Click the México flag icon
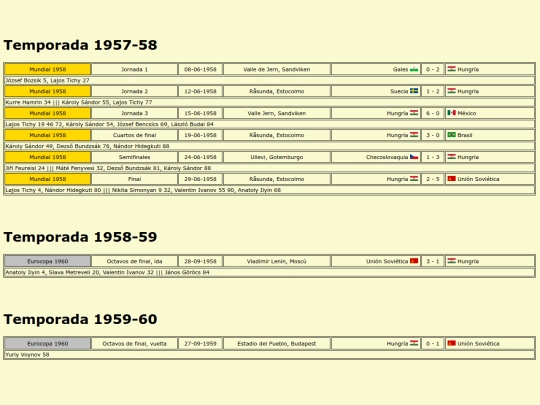The height and width of the screenshot is (405, 540). pyautogui.click(x=451, y=113)
